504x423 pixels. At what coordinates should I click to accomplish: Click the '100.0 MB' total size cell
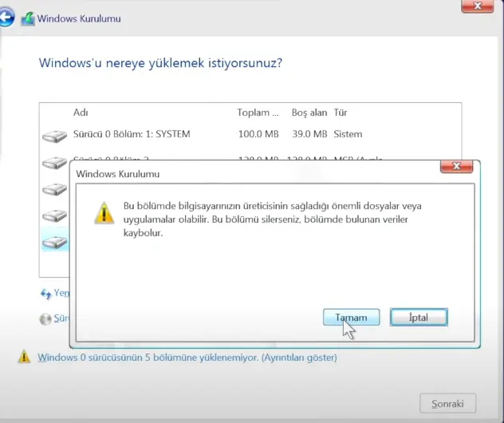coord(258,134)
